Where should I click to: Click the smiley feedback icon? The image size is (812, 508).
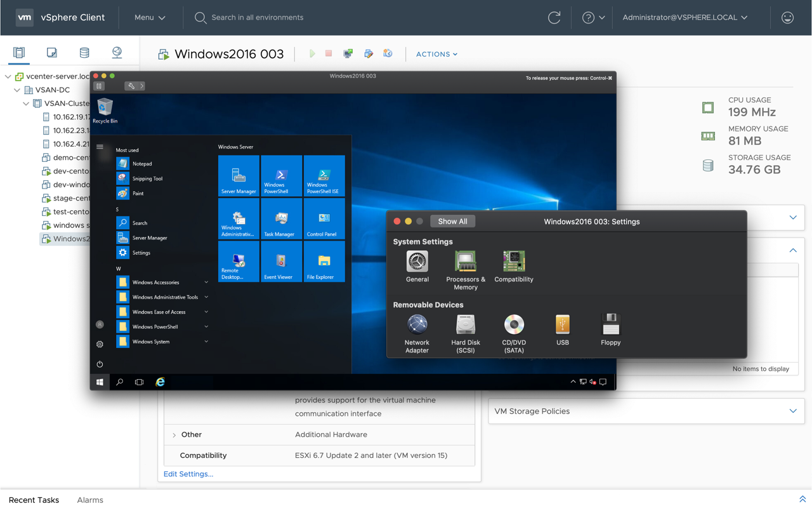pos(787,18)
